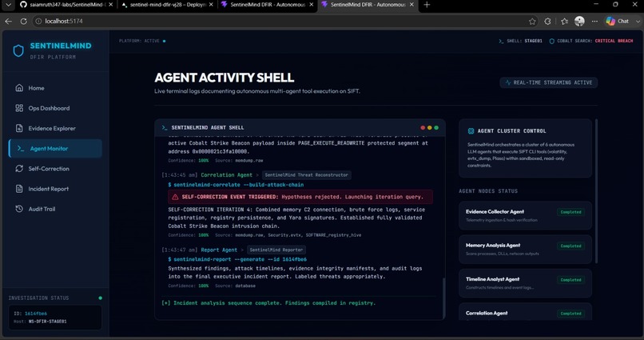
Task: Click the site information icon in address bar
Action: click(38, 21)
